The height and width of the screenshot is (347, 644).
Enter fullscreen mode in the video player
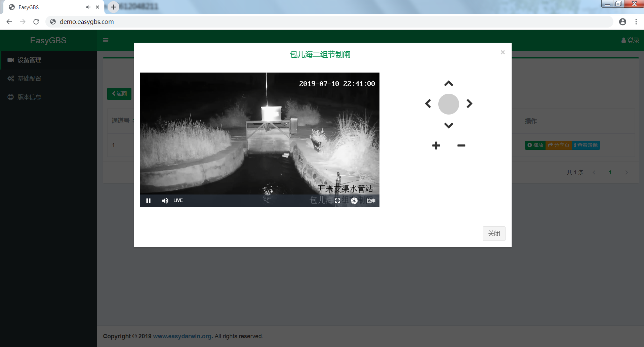pos(338,201)
